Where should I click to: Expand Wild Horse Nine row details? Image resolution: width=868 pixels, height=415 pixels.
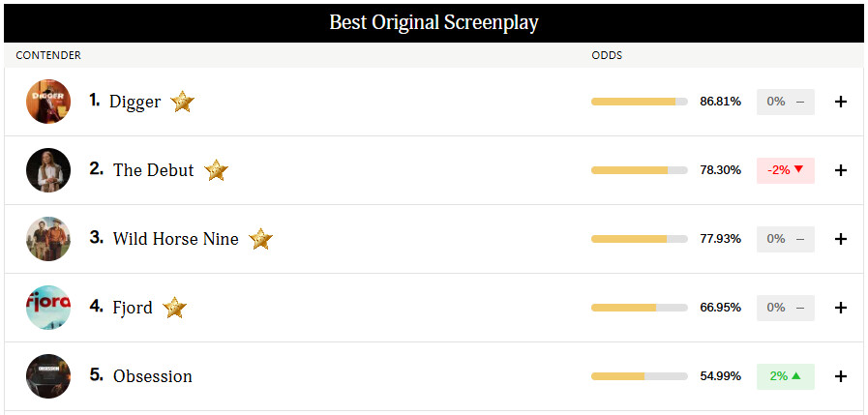point(840,239)
